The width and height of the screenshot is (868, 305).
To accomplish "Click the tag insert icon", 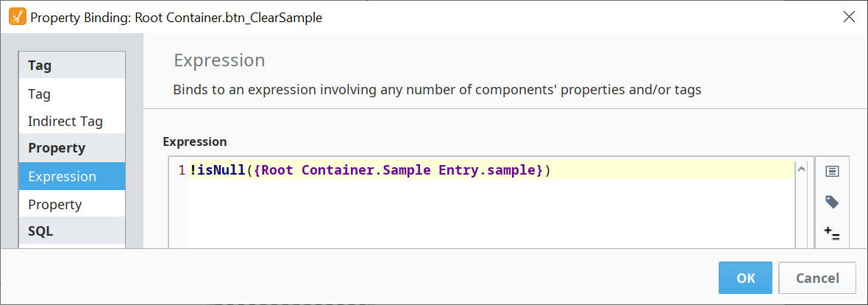I will (x=832, y=202).
